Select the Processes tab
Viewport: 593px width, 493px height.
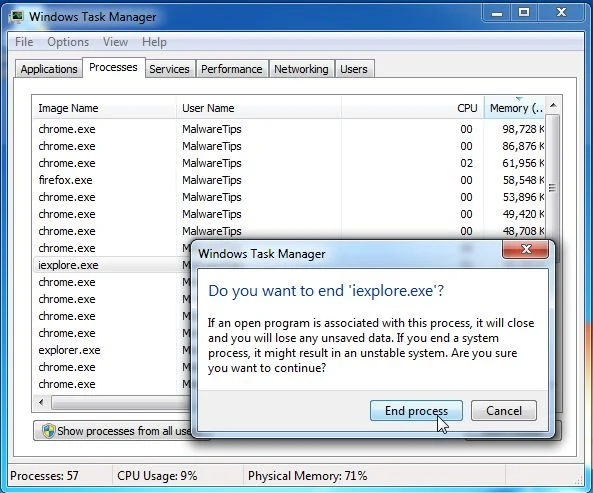pos(113,67)
